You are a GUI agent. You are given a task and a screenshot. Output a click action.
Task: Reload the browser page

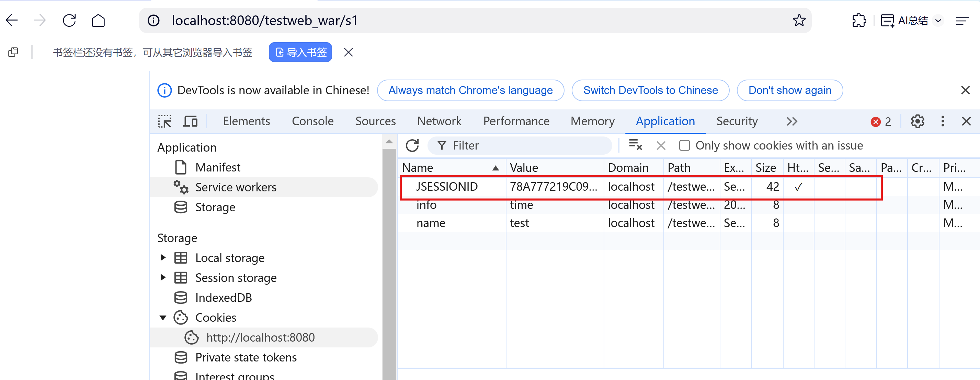click(x=69, y=21)
